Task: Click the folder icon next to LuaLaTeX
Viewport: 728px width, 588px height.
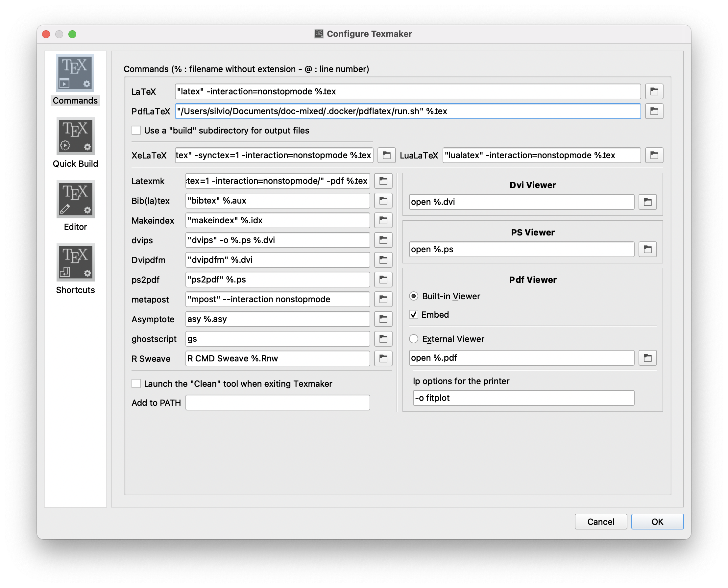Action: [654, 155]
